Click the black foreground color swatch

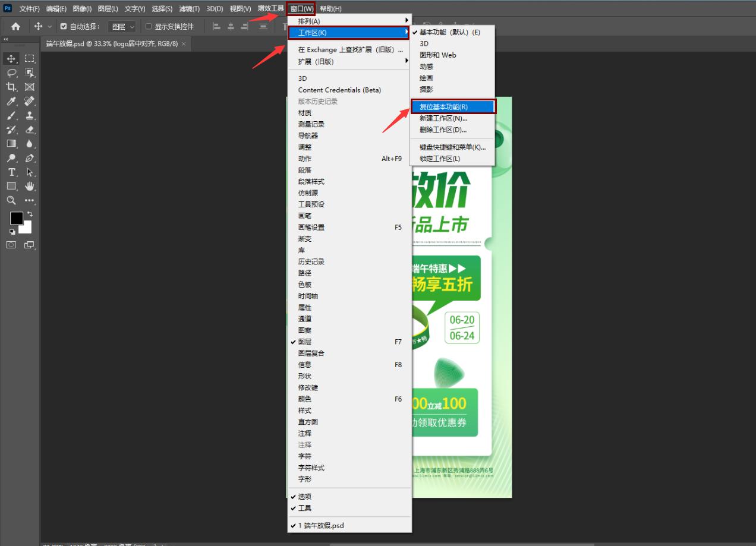tap(16, 218)
